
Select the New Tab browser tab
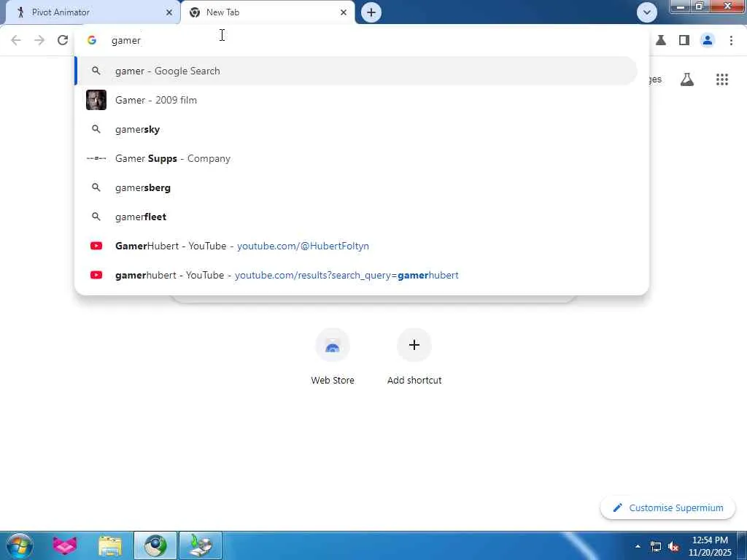(x=268, y=12)
